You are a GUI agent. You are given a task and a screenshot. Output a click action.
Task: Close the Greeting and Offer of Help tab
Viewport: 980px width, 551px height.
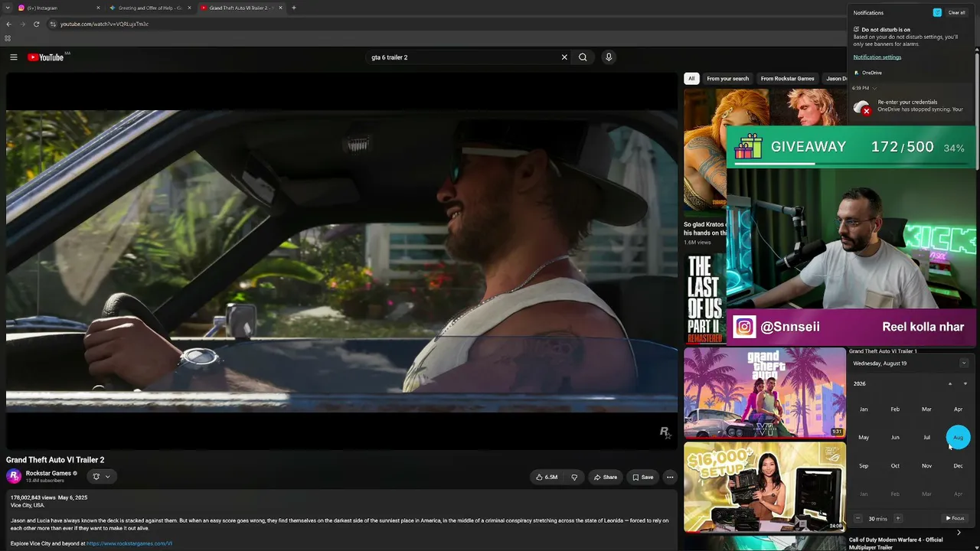click(x=190, y=8)
